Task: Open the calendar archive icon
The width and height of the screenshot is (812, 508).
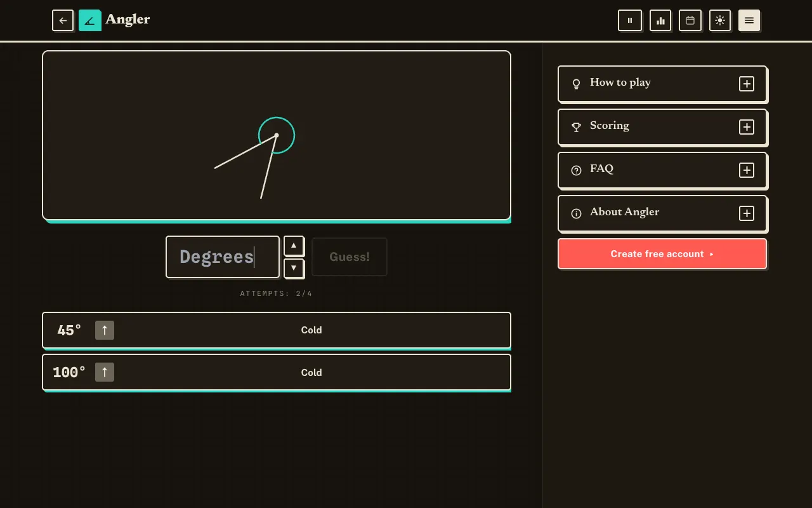Action: (690, 20)
